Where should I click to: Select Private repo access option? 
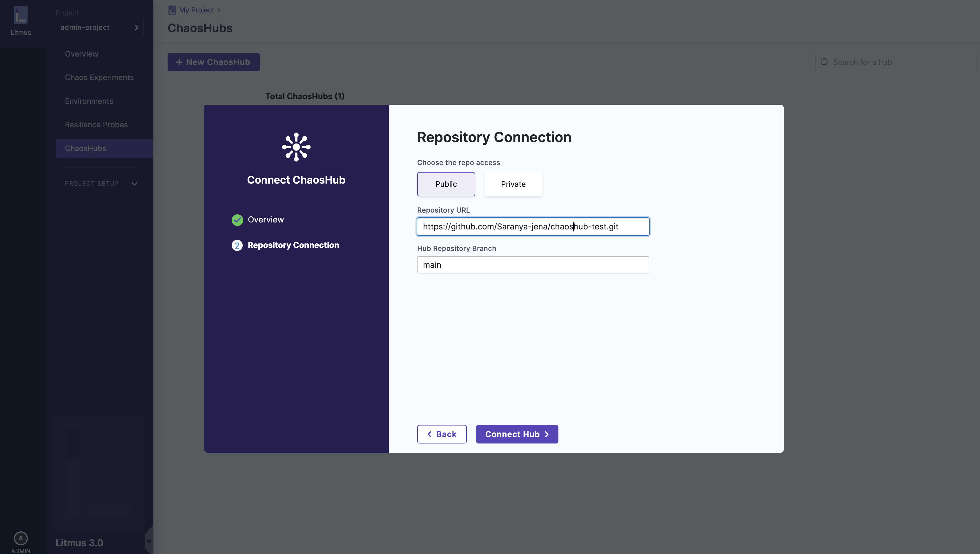513,184
